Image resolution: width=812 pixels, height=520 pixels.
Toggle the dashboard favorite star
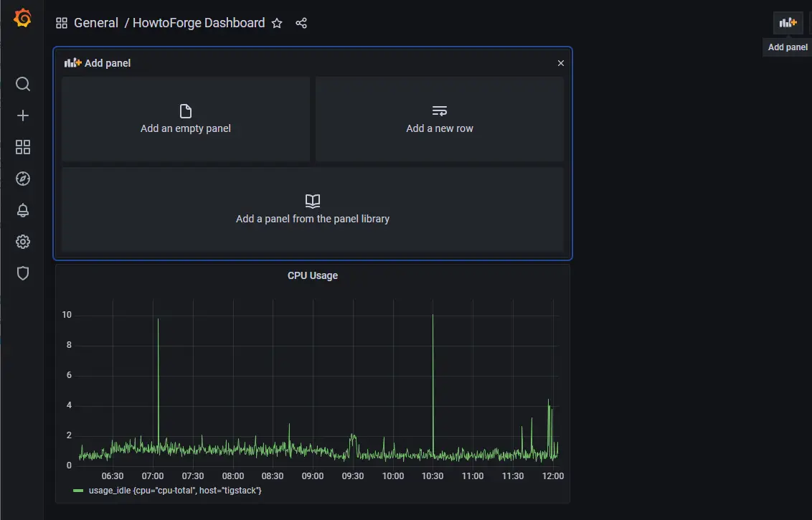coord(277,23)
